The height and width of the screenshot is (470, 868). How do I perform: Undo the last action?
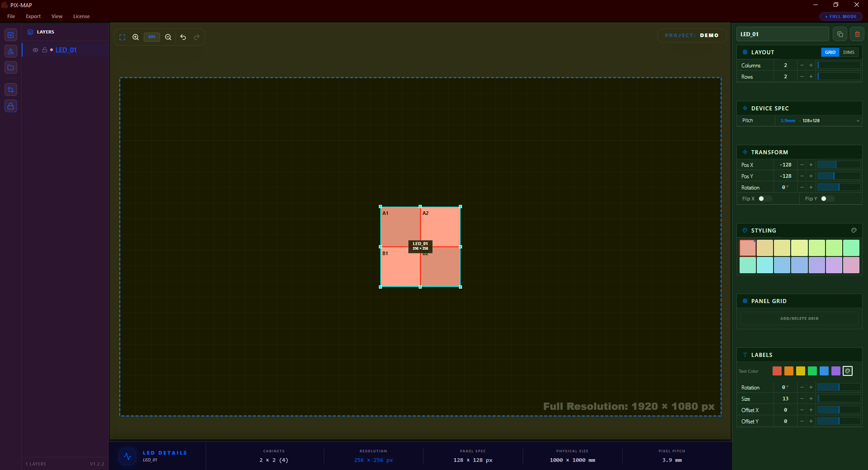click(183, 37)
